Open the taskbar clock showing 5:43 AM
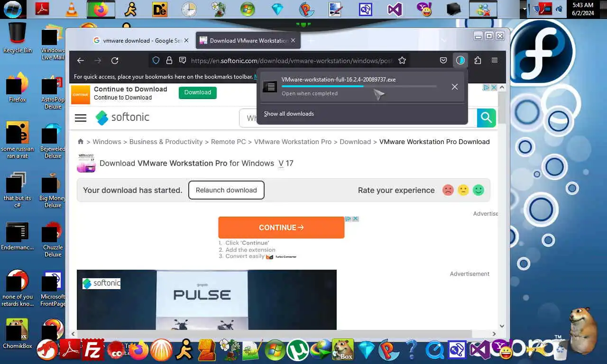Image resolution: width=607 pixels, height=364 pixels. [x=583, y=9]
